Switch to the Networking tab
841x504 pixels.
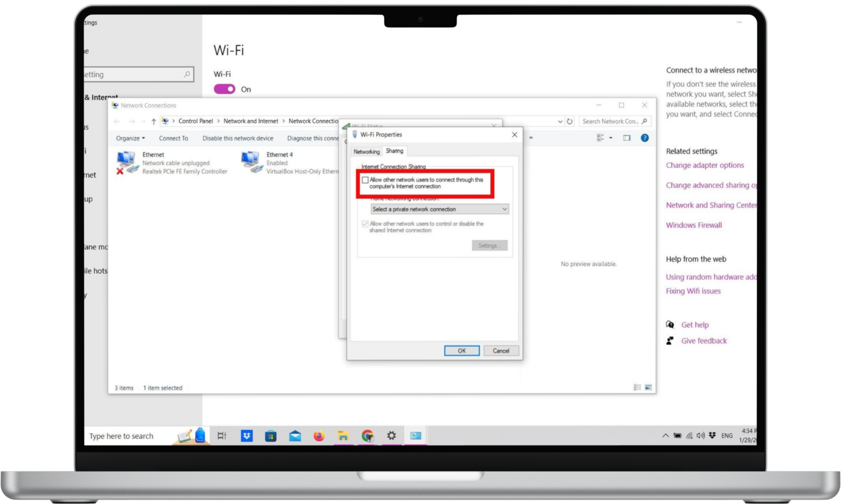(x=366, y=152)
